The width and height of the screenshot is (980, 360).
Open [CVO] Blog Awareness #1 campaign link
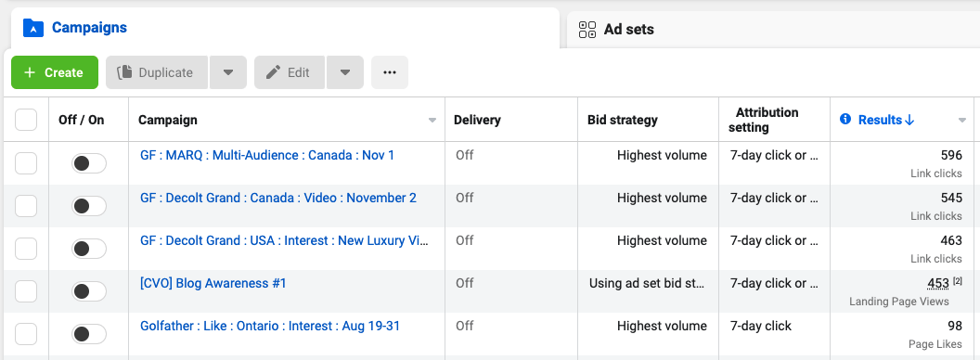pos(213,283)
